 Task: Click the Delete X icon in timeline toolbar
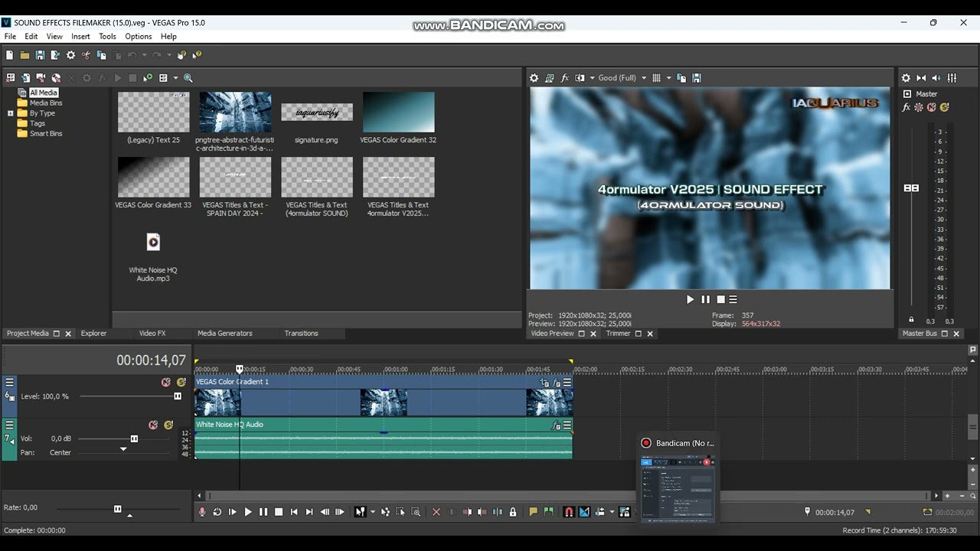436,512
